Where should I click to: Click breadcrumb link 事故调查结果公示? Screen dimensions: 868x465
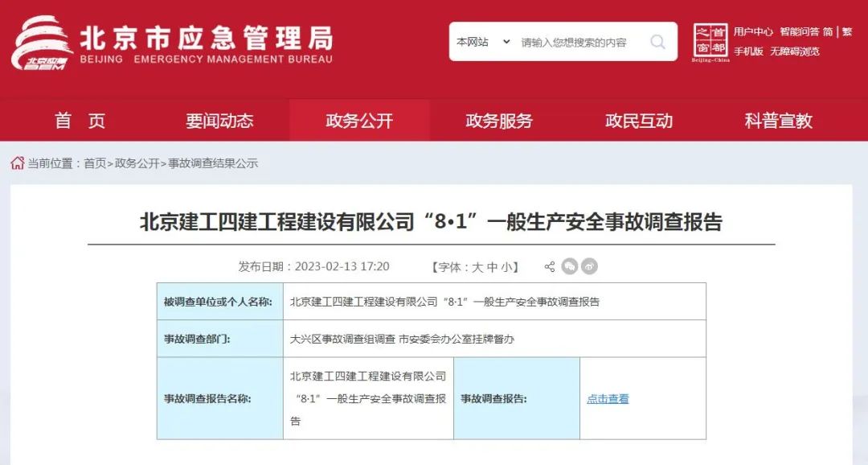coord(213,163)
